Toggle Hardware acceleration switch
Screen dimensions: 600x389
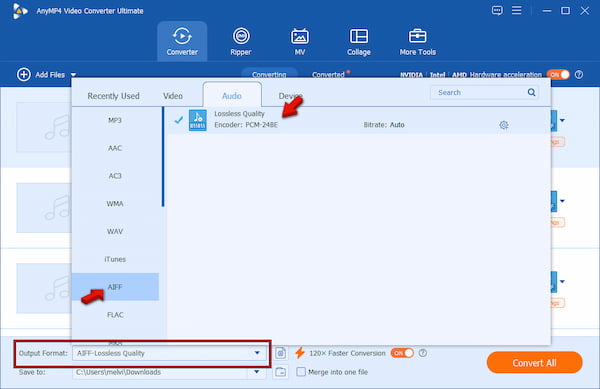558,75
